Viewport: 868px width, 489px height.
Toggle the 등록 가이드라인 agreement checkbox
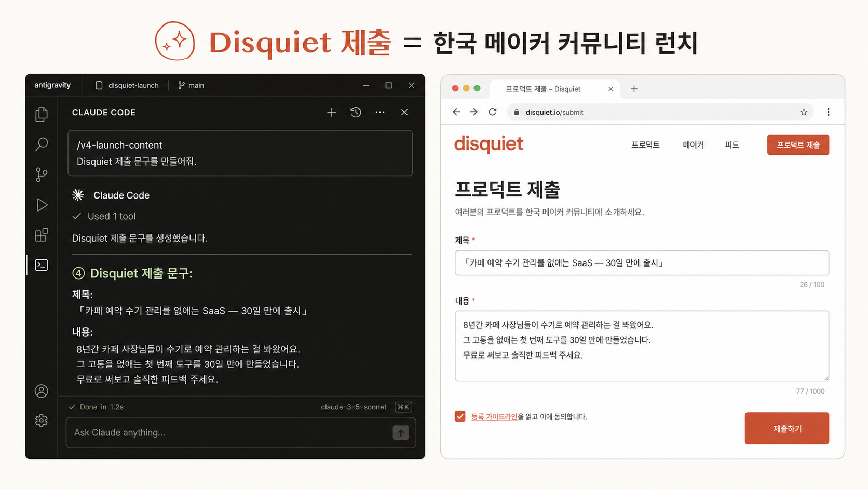tap(460, 416)
